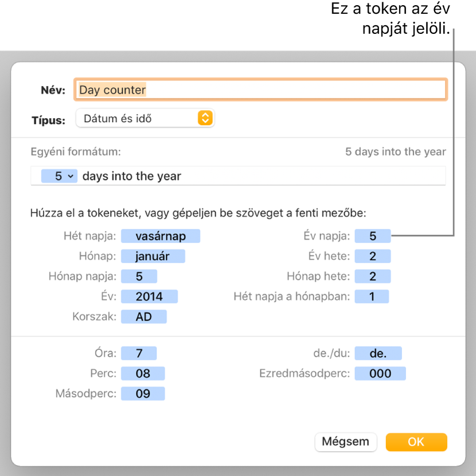
Task: Select the Év hete token 2
Action: tap(373, 256)
